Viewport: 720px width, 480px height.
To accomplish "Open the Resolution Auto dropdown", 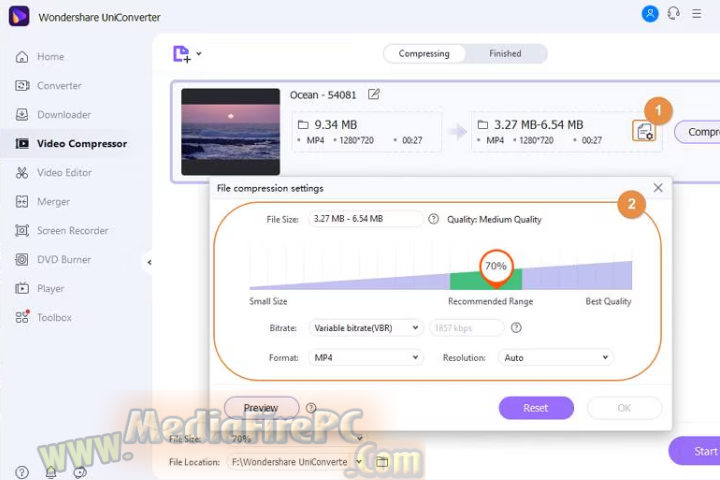I will pos(556,357).
